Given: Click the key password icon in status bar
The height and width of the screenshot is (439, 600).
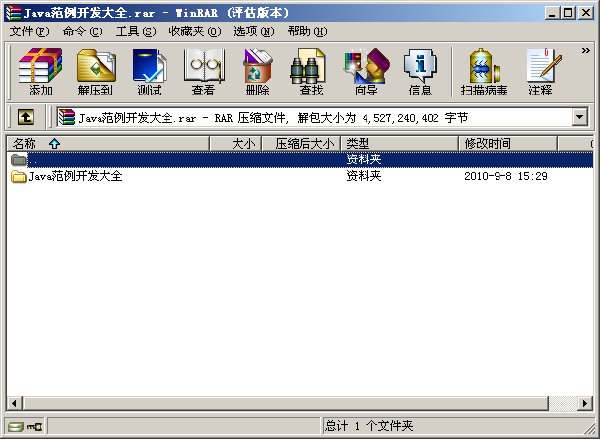Looking at the screenshot, I should 34,426.
